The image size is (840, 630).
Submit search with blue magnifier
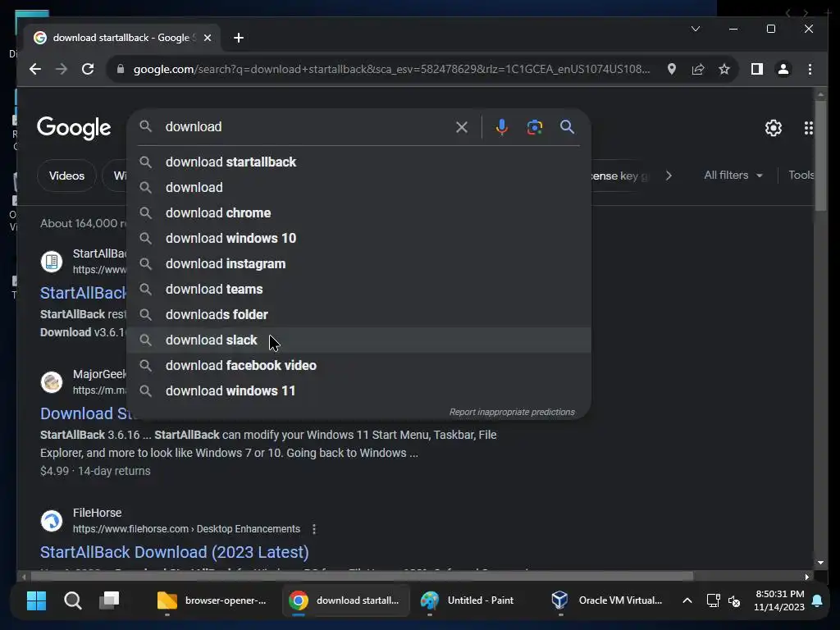[x=567, y=127]
